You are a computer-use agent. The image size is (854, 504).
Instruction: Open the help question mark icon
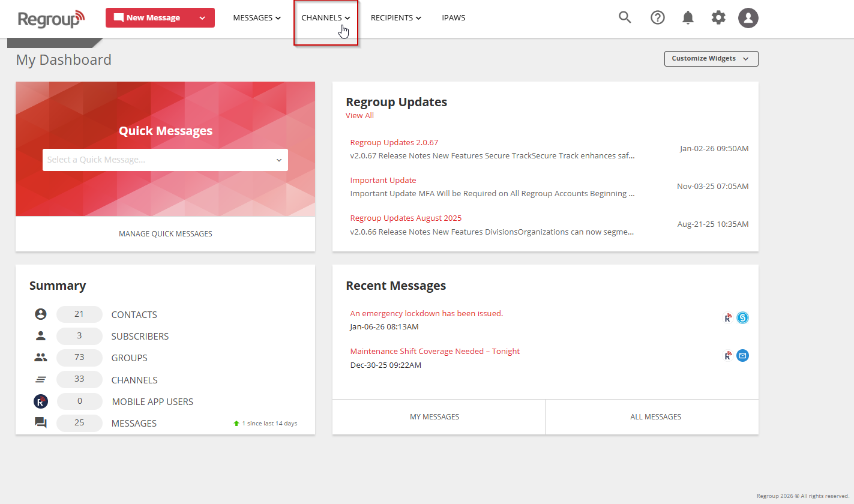click(x=658, y=17)
